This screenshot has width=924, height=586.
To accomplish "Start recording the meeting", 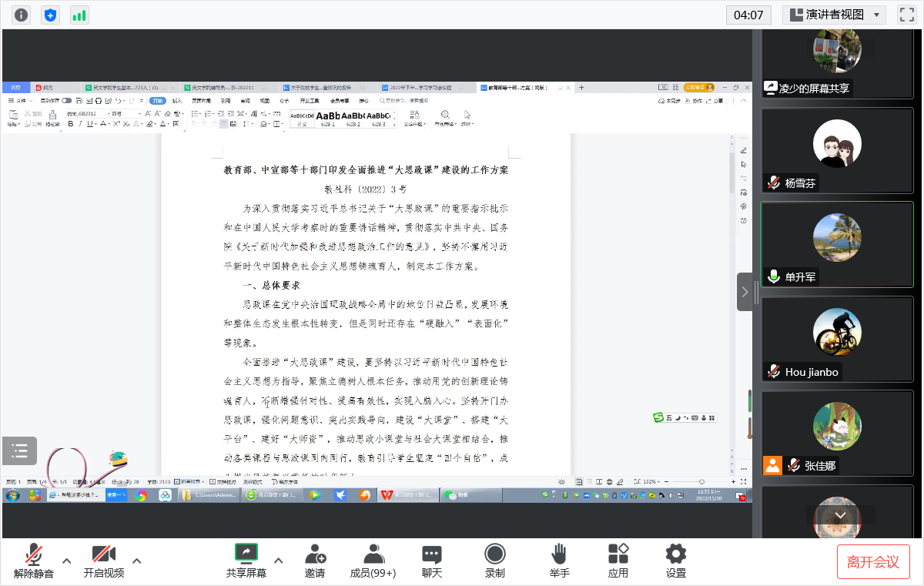I will click(494, 561).
